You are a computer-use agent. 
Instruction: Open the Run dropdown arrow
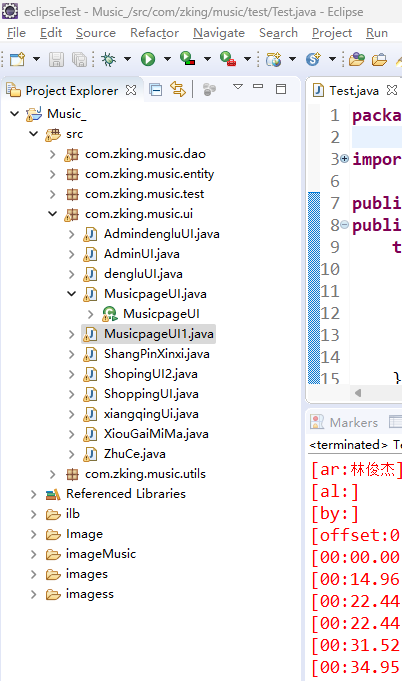pyautogui.click(x=167, y=59)
